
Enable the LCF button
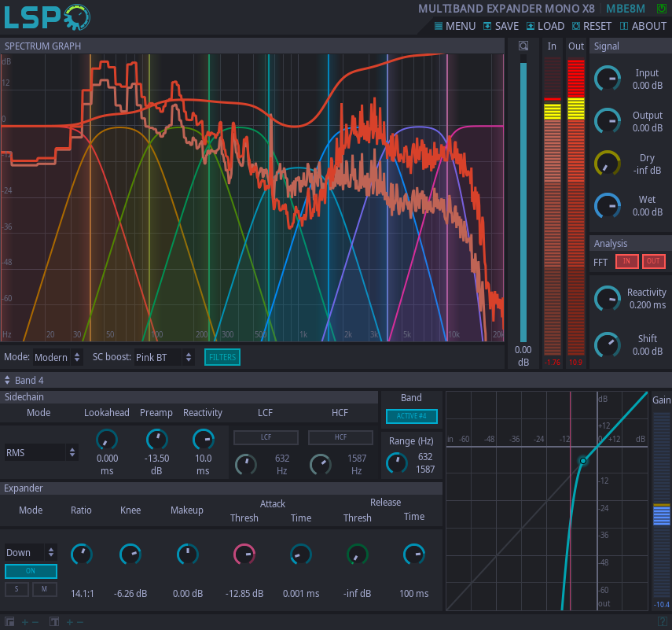pos(266,437)
